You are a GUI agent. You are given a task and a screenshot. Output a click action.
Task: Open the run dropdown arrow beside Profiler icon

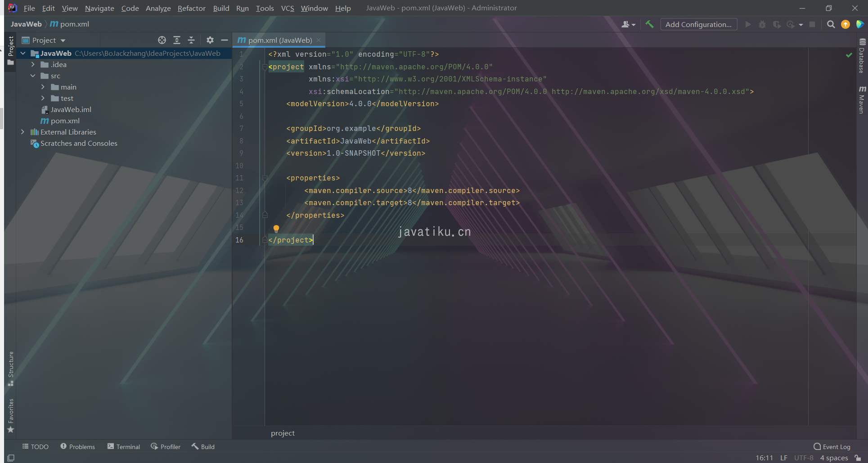pyautogui.click(x=801, y=25)
